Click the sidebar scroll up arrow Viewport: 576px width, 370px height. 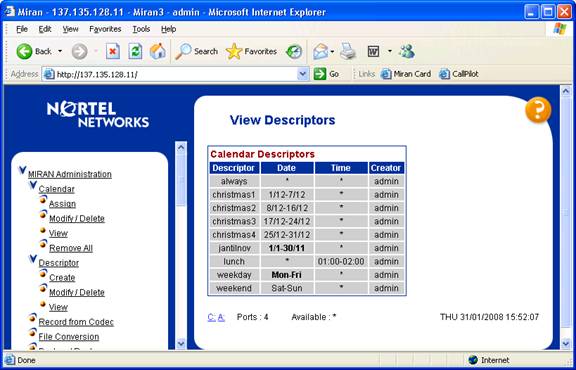(181, 147)
